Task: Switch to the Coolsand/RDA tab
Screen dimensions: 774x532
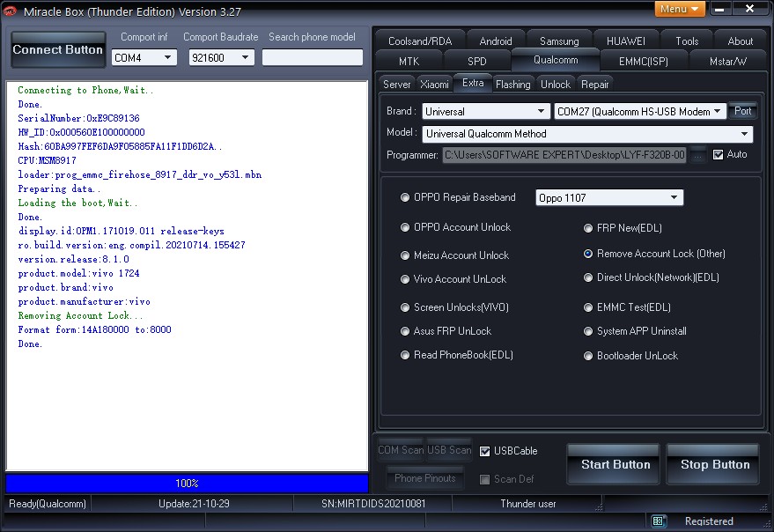Action: click(x=420, y=41)
